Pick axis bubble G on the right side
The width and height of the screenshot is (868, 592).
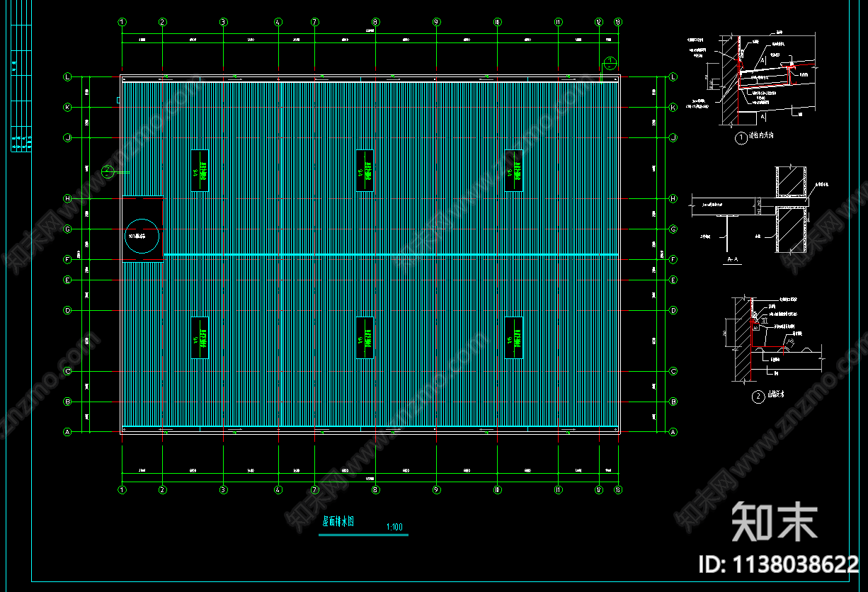click(x=673, y=229)
